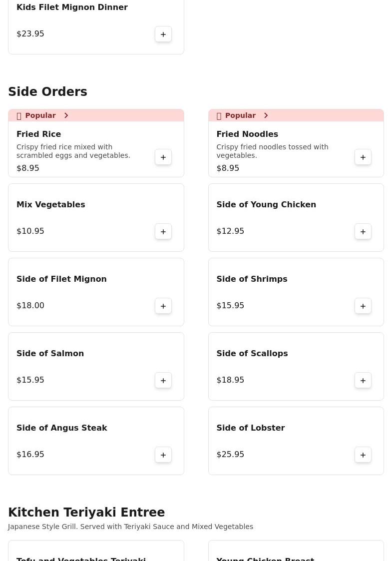The width and height of the screenshot is (392, 561).
Task: Add Side of Salmon to cart
Action: (x=163, y=380)
